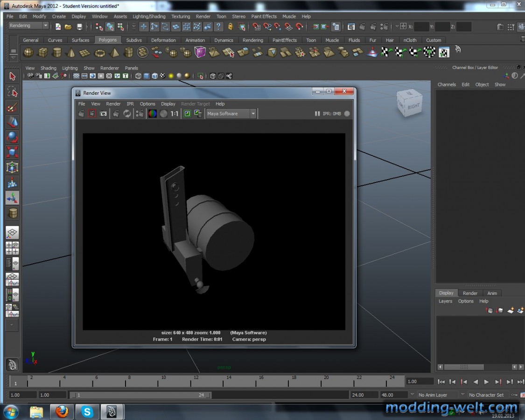Open the Lighting/Shading main menu
525x420 pixels.
[x=149, y=16]
